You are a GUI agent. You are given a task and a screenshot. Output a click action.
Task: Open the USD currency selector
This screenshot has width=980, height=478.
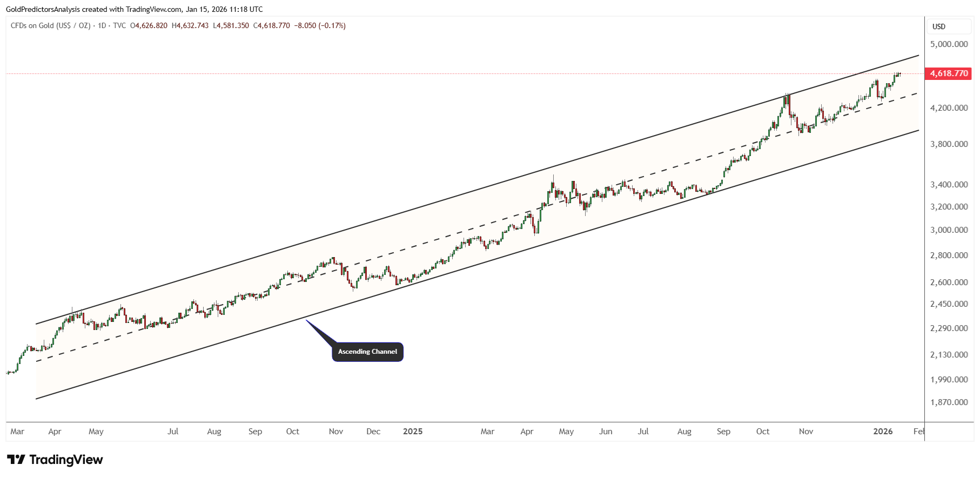939,26
